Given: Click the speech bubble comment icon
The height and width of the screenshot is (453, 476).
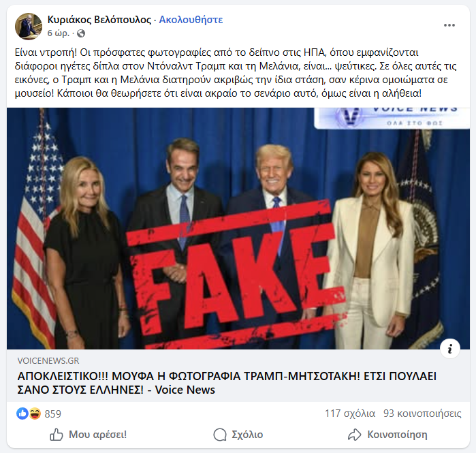Looking at the screenshot, I should click(x=220, y=435).
